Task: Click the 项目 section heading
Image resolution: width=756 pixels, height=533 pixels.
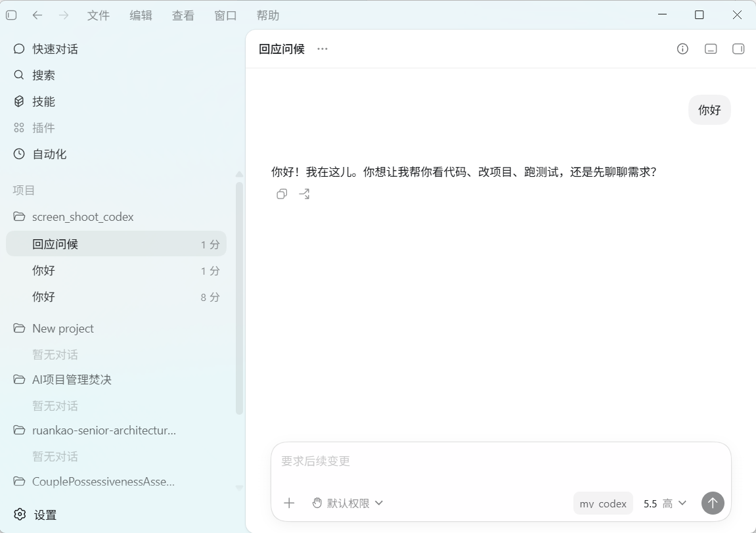Action: pyautogui.click(x=24, y=190)
